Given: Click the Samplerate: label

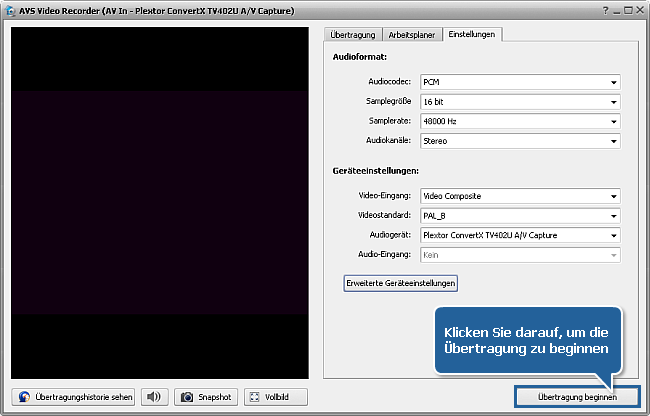Looking at the screenshot, I should (x=390, y=121).
